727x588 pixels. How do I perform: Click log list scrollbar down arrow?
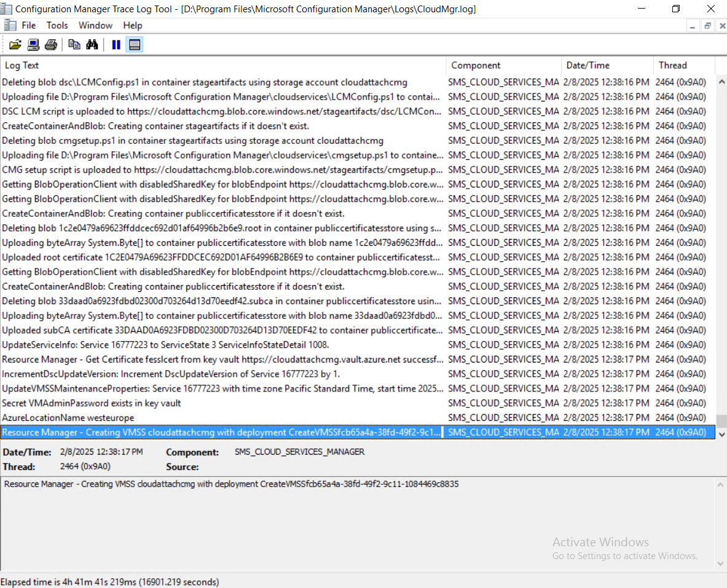click(x=721, y=434)
